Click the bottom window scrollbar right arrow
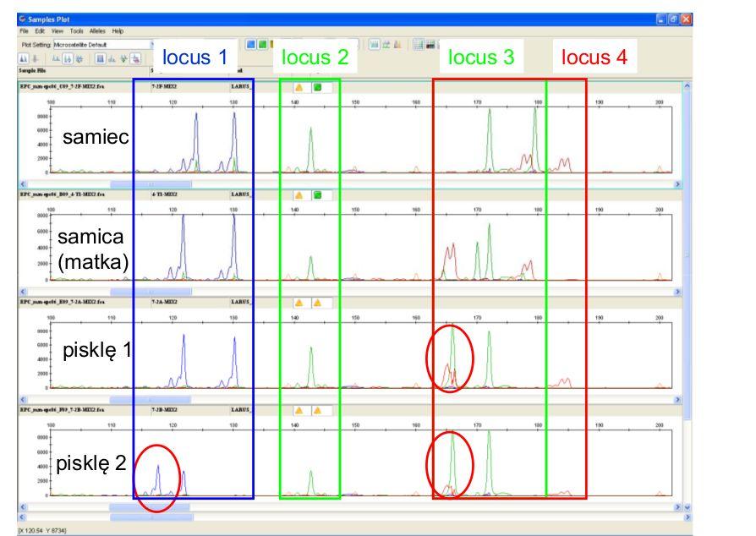Viewport: 756px width, 536px height. coord(688,517)
